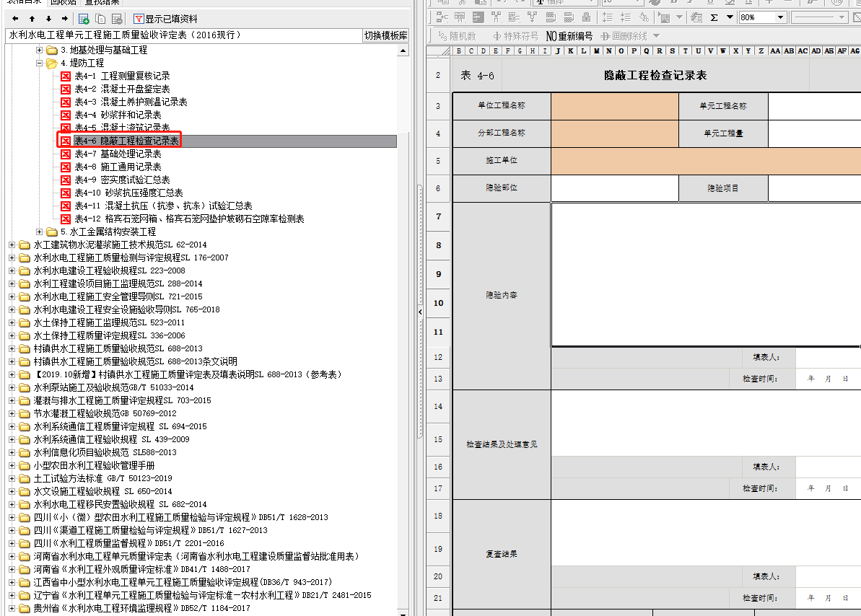Click the format painter style icon left of picture icon
Image resolution: width=861 pixels, height=616 pixels.
pos(644,17)
